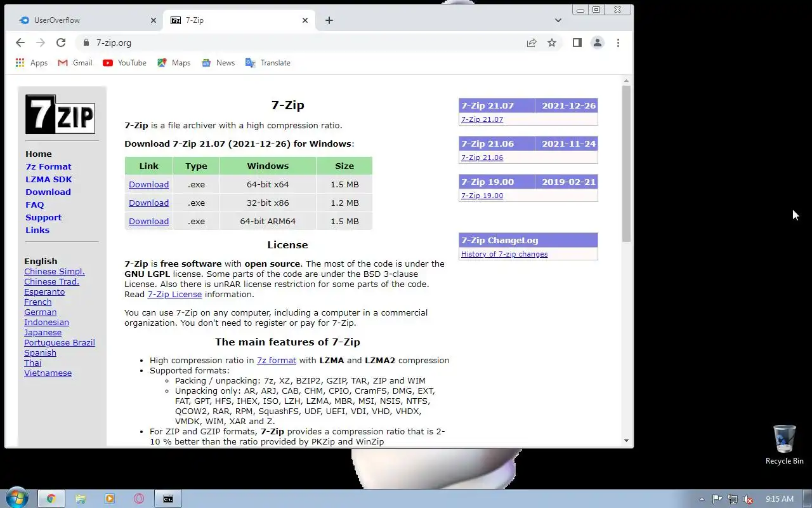This screenshot has width=812, height=508.
Task: Click the browser Back arrow
Action: [x=20, y=43]
